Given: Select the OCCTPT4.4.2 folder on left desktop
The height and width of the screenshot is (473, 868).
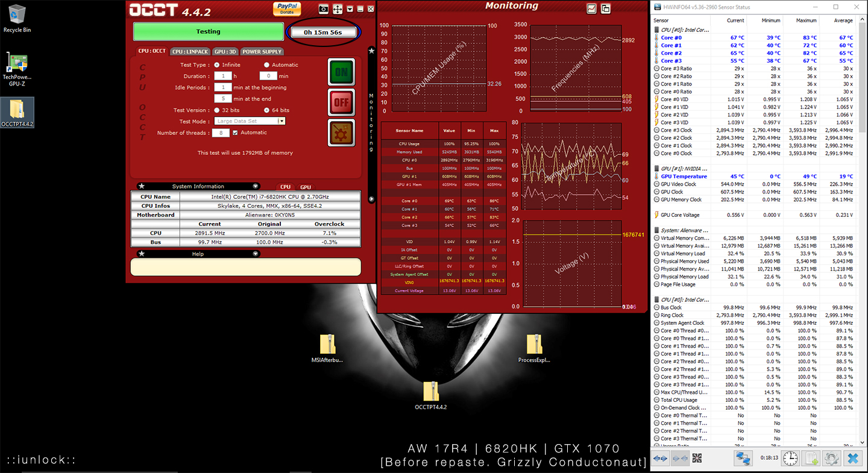Looking at the screenshot, I should pyautogui.click(x=17, y=113).
